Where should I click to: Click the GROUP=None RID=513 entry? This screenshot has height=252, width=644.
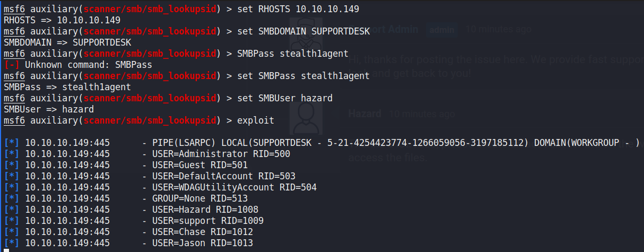click(x=201, y=198)
